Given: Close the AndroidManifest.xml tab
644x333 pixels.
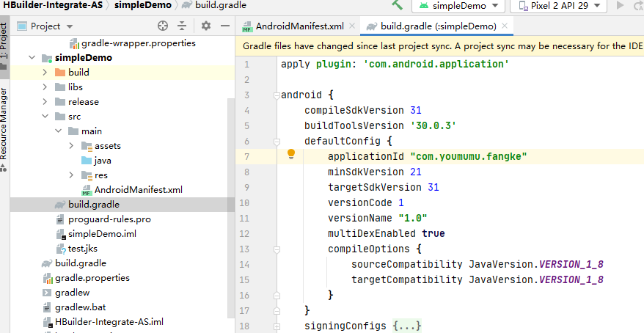Looking at the screenshot, I should pyautogui.click(x=352, y=26).
